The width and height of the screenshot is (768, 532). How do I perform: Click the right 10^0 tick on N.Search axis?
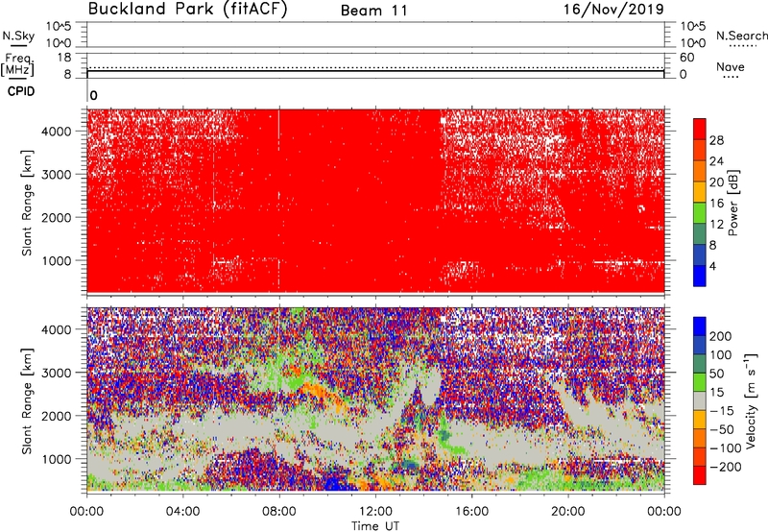692,43
